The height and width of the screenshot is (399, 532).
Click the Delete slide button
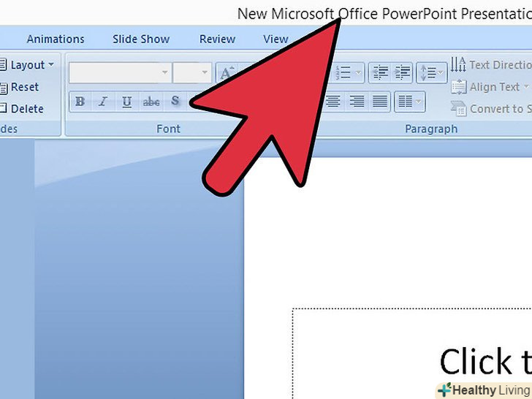[x=22, y=109]
